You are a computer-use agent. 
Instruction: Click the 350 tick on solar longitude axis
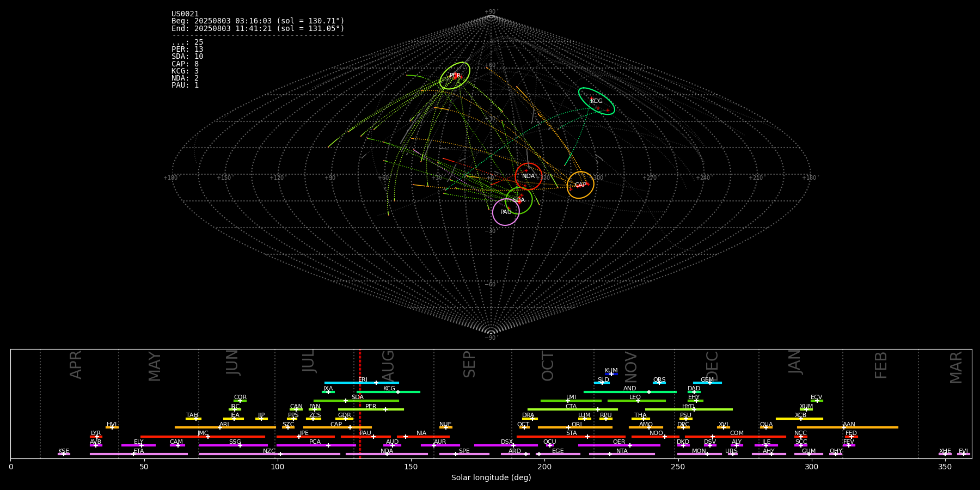pos(945,467)
